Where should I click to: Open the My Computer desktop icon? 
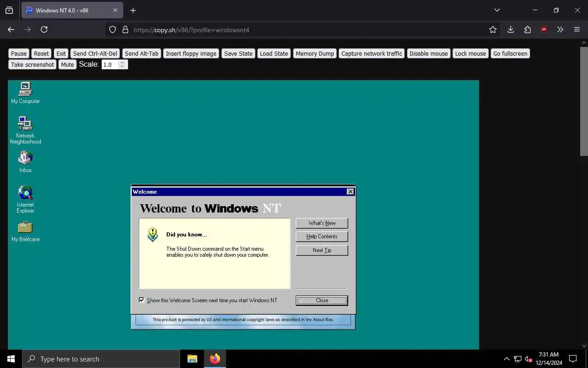click(25, 92)
